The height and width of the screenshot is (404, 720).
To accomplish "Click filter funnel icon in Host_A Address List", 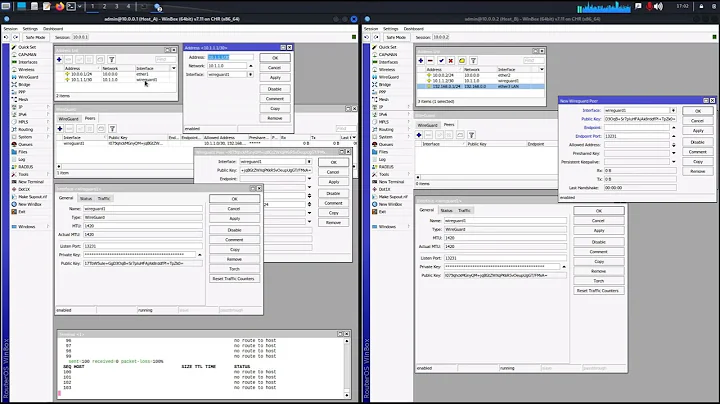I will click(112, 60).
